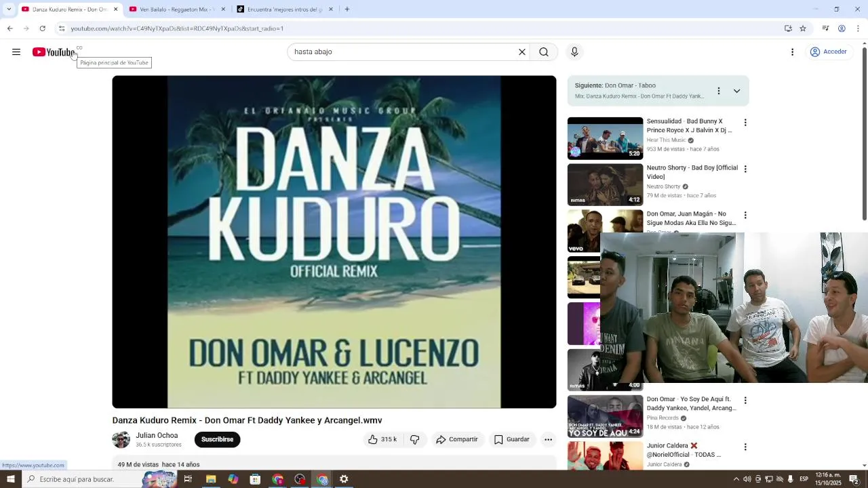Open options for Junior Caldera video
This screenshot has height=488, width=868.
coord(745,447)
